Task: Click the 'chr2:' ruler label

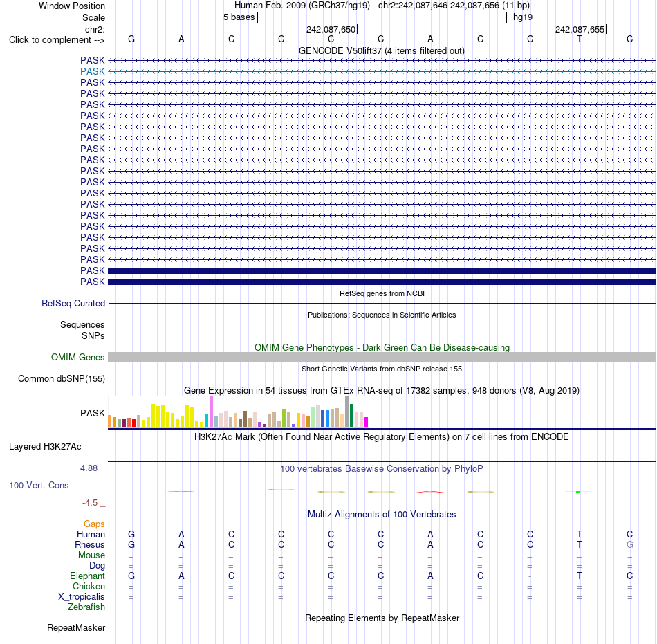Action: click(x=95, y=29)
